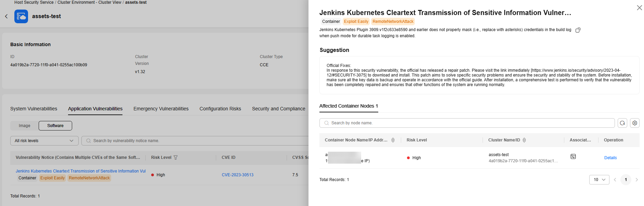Open the CVE-2023-30513 link
The width and height of the screenshot is (644, 206).
click(238, 175)
